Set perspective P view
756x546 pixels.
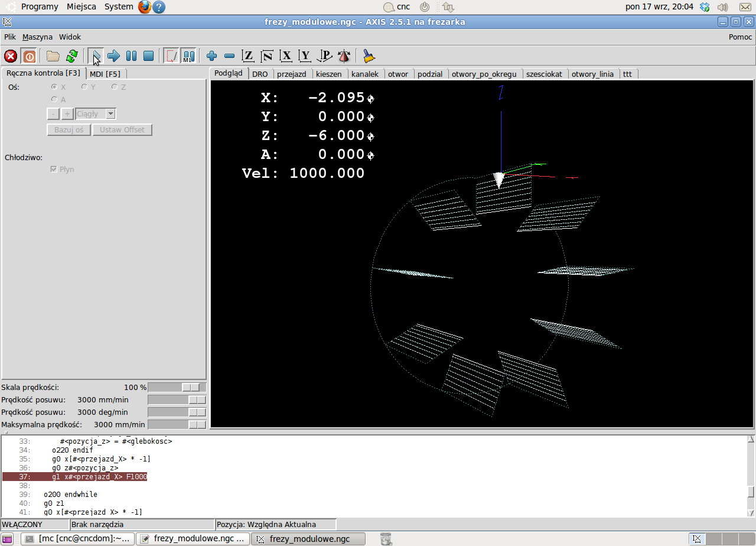click(324, 56)
